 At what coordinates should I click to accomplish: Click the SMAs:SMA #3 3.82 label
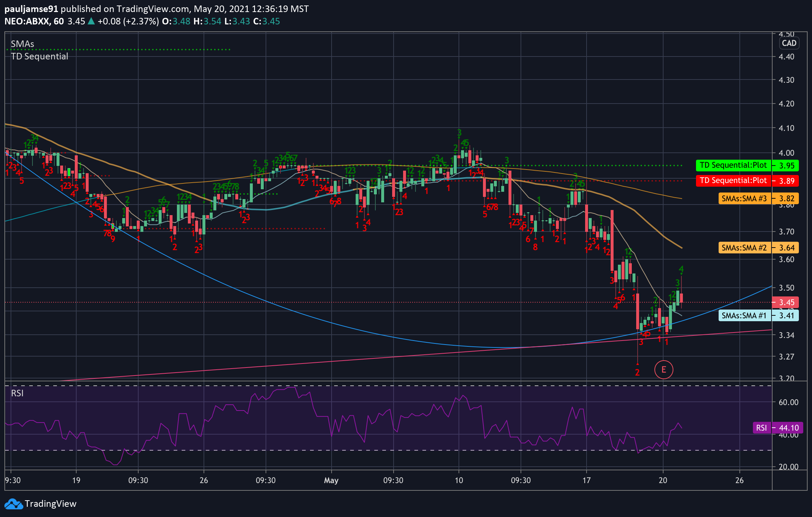pos(759,198)
